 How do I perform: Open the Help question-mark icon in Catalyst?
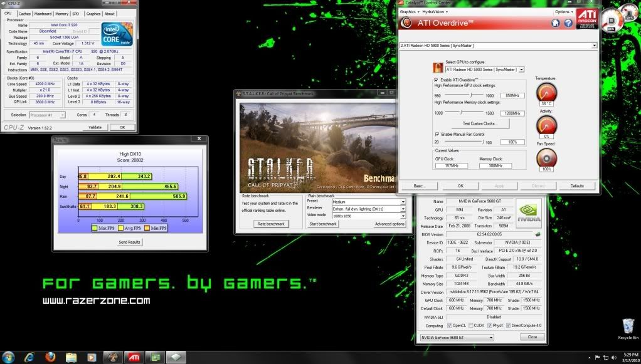click(568, 23)
